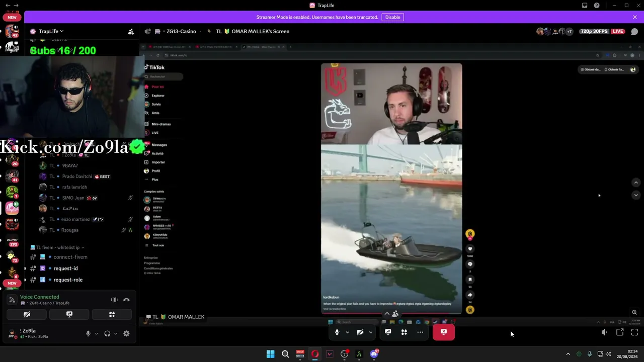The width and height of the screenshot is (644, 362).
Task: Open the server icon with badge 41
Action: pos(12,176)
